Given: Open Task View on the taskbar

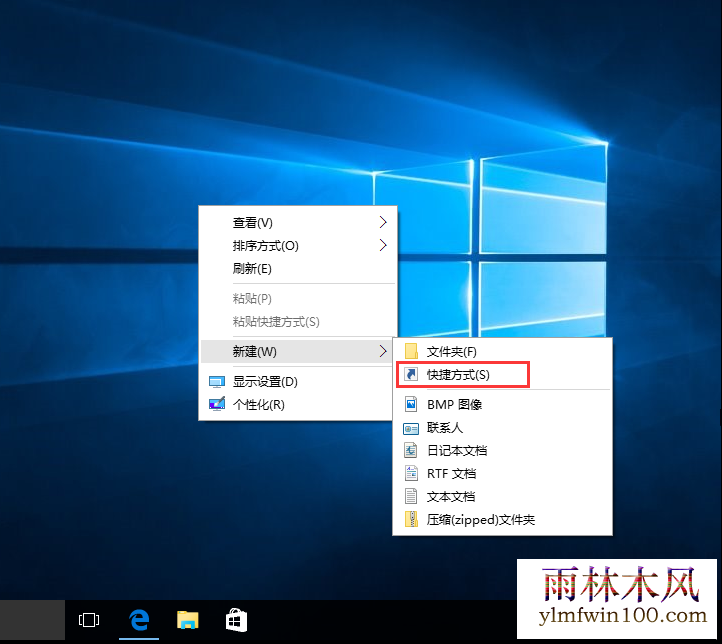Looking at the screenshot, I should 89,620.
